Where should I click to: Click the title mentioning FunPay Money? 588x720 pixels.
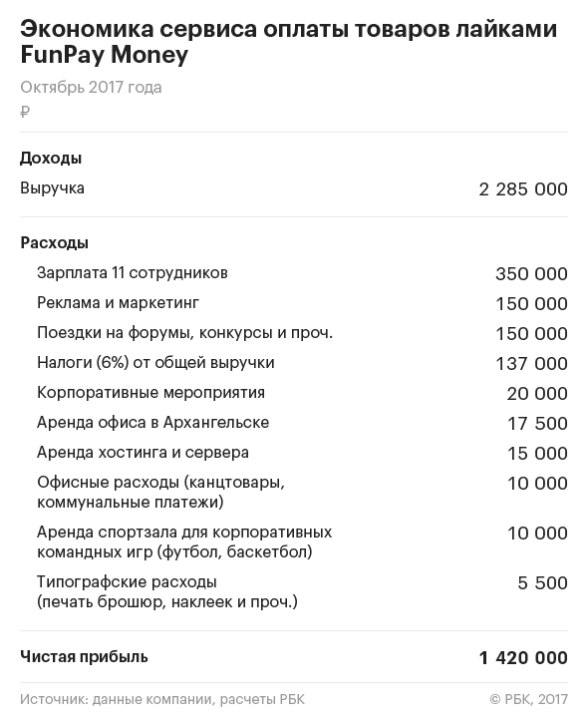tap(288, 41)
